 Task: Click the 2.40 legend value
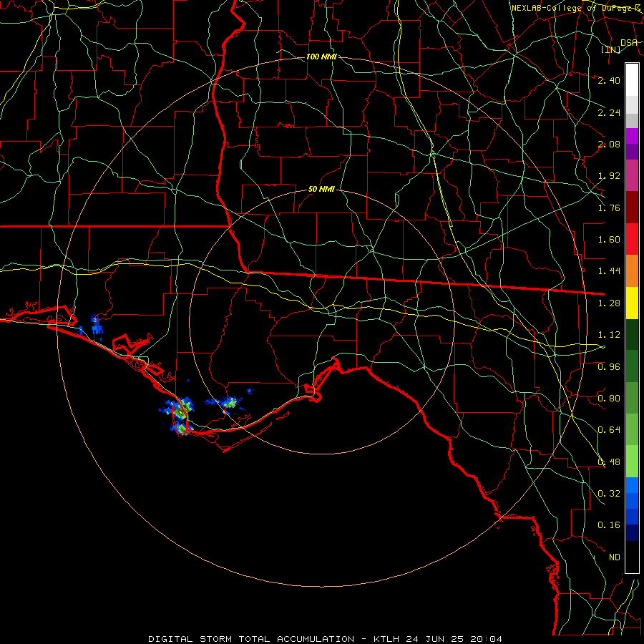[609, 80]
